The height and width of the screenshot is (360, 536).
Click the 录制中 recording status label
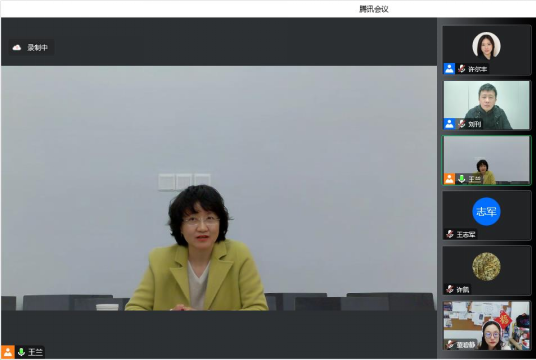click(x=38, y=48)
